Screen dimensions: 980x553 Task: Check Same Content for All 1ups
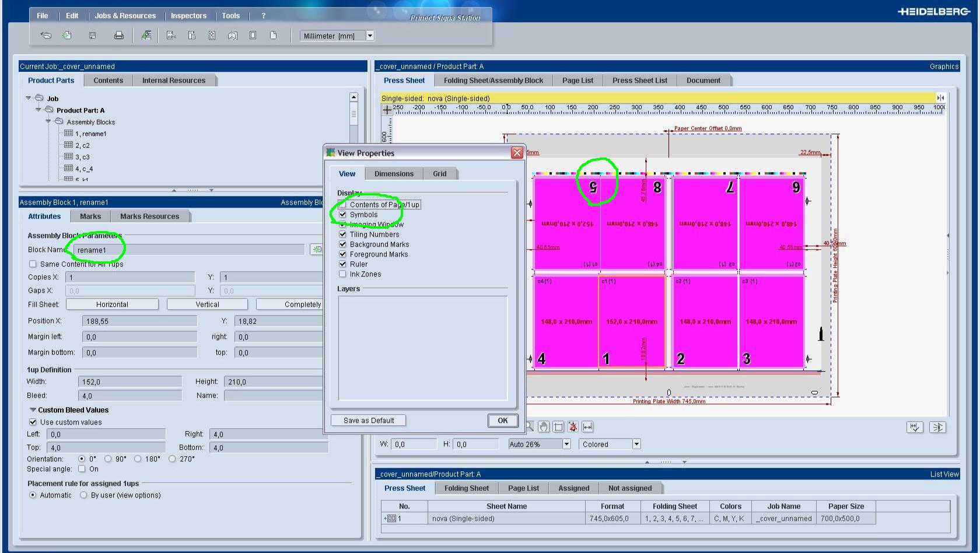tap(33, 264)
